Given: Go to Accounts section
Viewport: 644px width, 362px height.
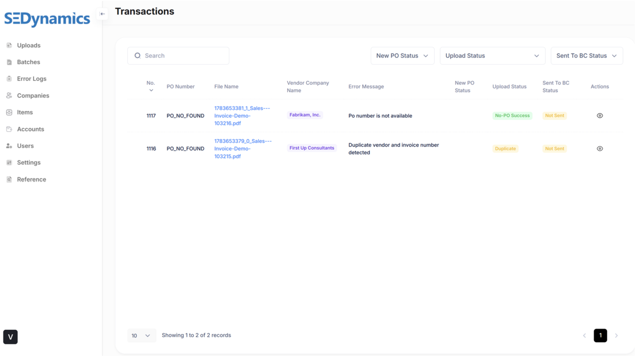Looking at the screenshot, I should pos(31,129).
